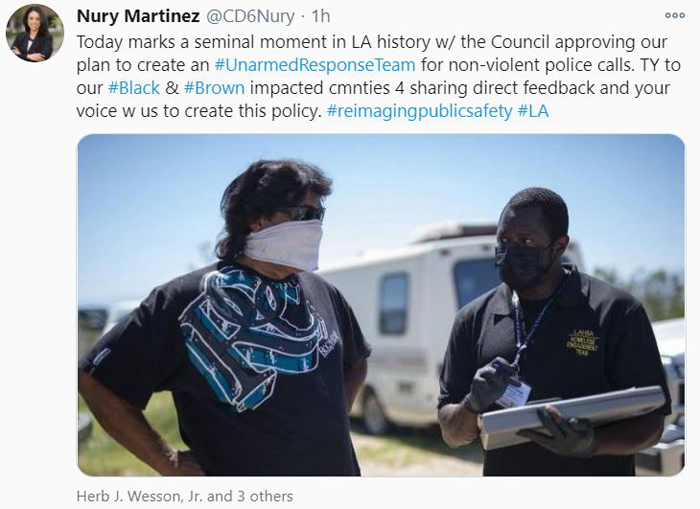700x509 pixels.
Task: Open the tweet's more options menu
Action: (x=675, y=15)
